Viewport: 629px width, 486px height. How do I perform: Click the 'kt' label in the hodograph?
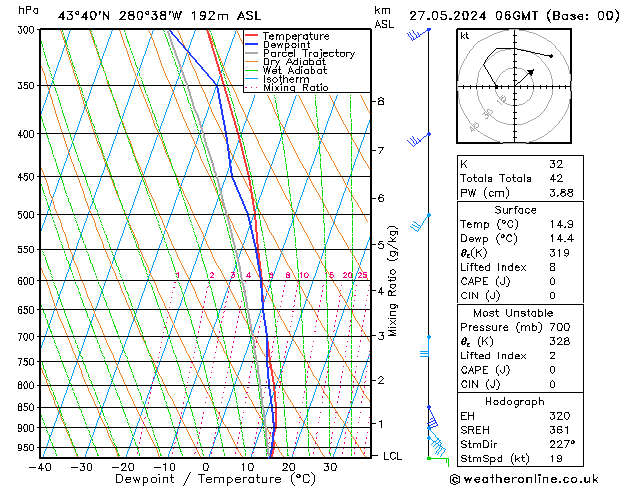click(x=464, y=35)
